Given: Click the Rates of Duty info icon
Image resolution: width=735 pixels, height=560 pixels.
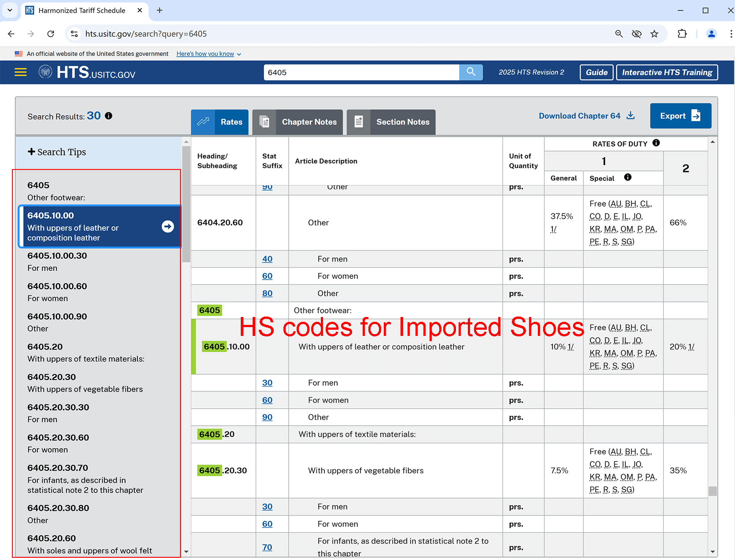Looking at the screenshot, I should tap(656, 143).
